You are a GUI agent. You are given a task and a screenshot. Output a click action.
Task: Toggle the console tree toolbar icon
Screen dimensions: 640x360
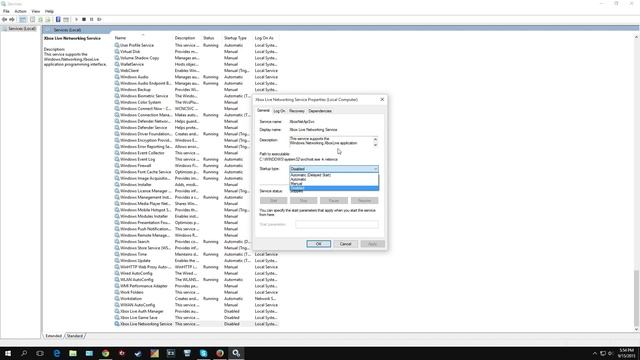pyautogui.click(x=23, y=20)
